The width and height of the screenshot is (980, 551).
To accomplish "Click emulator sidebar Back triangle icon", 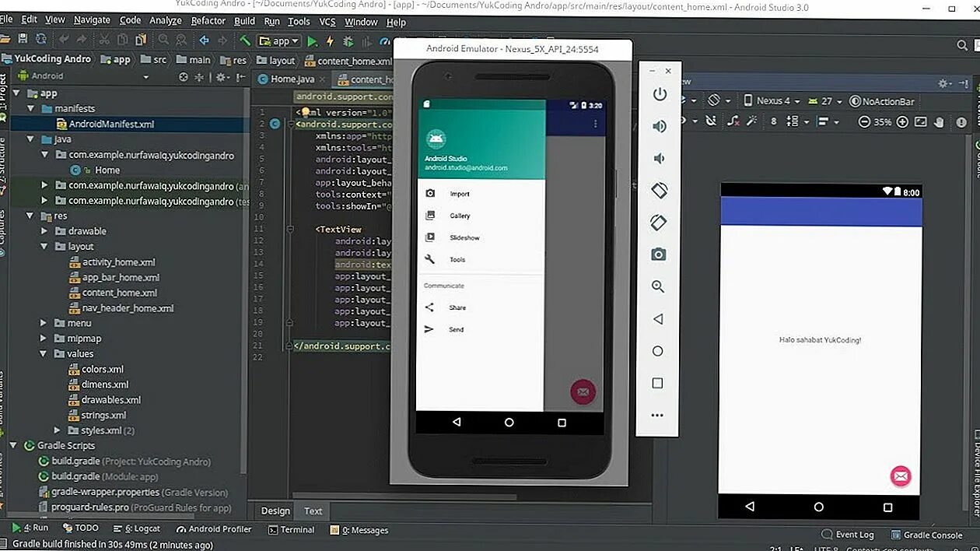I will 658,319.
